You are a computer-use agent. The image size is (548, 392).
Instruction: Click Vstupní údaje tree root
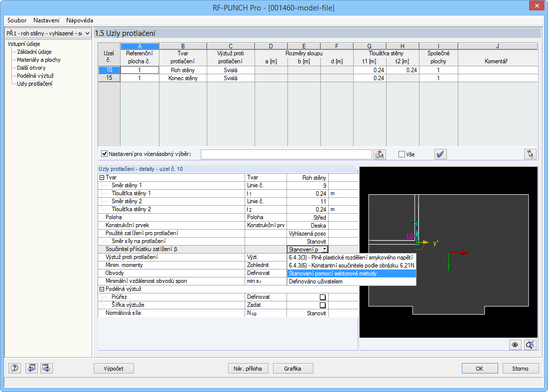tap(24, 44)
